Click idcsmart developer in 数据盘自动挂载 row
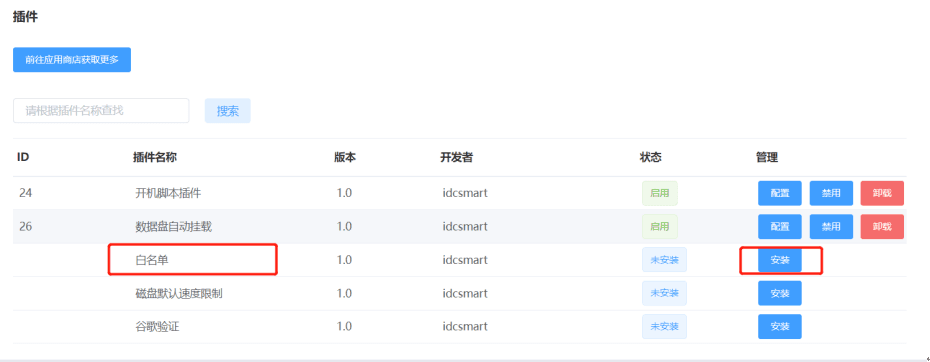This screenshot has width=930, height=362. point(465,227)
